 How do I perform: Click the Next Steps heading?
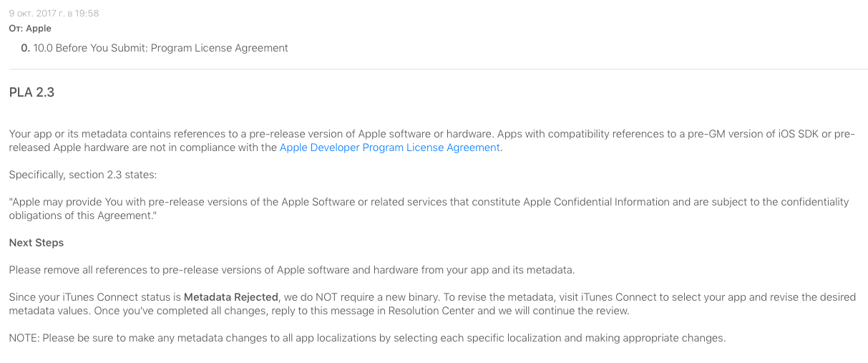point(36,243)
